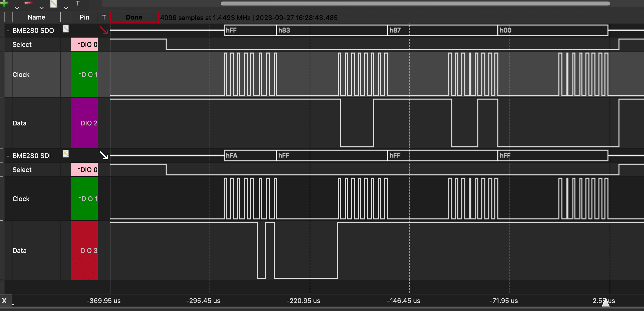Image resolution: width=644 pixels, height=311 pixels.
Task: Click the T column header
Action: [104, 17]
